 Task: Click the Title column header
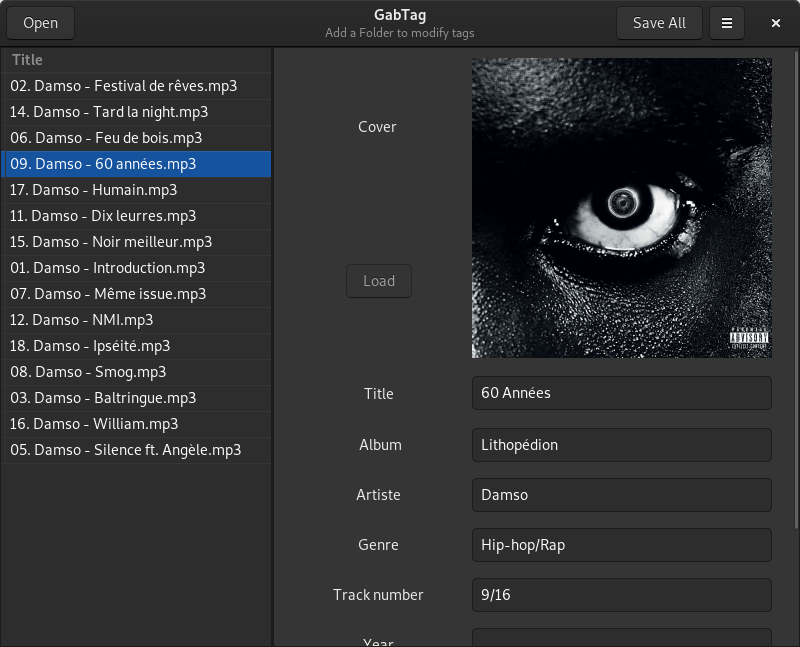(136, 60)
